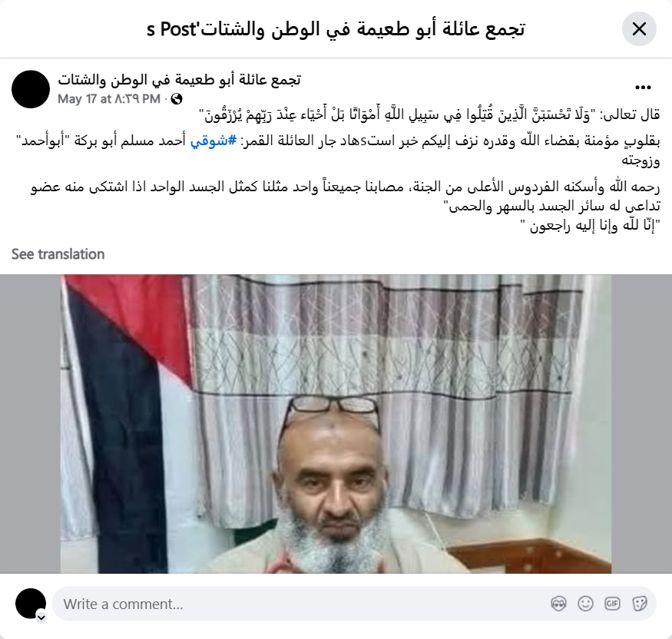This screenshot has height=639, width=672.
Task: Follow the #شوقي hashtag
Action: pyautogui.click(x=214, y=141)
